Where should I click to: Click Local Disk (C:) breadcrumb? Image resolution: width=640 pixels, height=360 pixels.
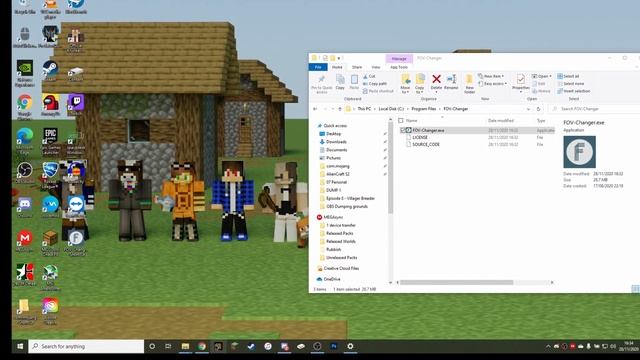coord(391,109)
